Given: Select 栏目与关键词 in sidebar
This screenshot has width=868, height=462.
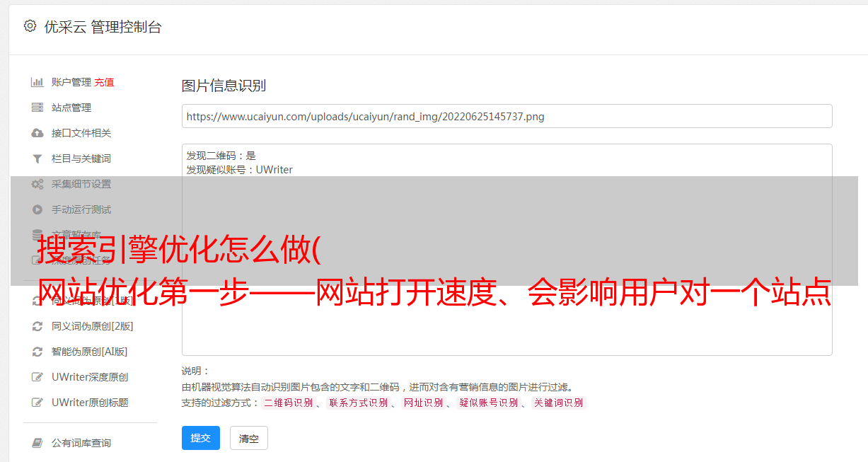Looking at the screenshot, I should (x=81, y=158).
